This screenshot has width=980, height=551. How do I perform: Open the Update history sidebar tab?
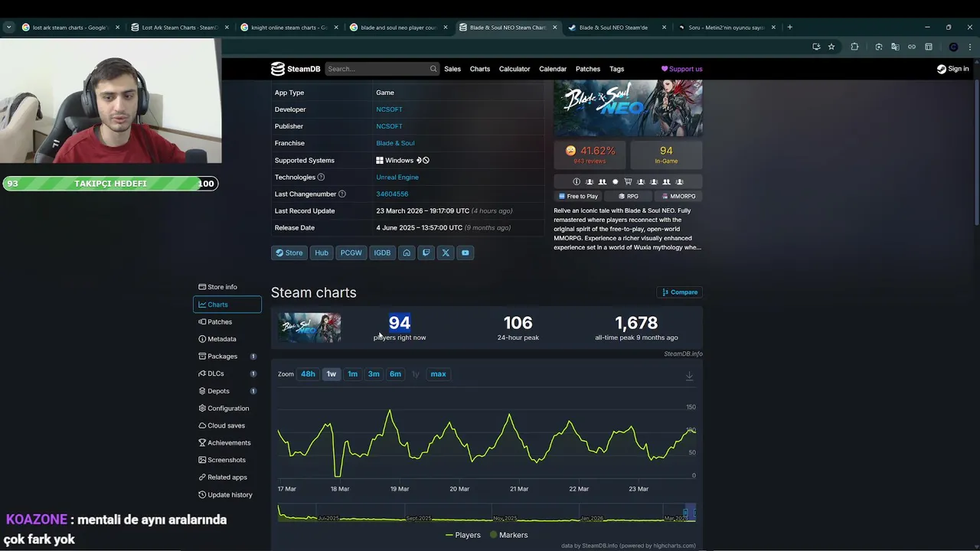pyautogui.click(x=227, y=494)
